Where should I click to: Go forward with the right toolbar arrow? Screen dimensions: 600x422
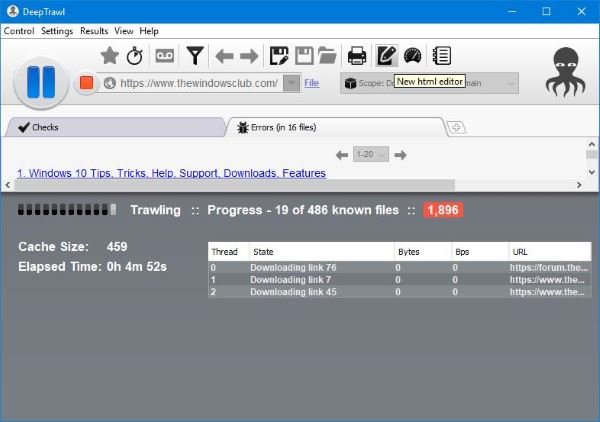(x=249, y=56)
